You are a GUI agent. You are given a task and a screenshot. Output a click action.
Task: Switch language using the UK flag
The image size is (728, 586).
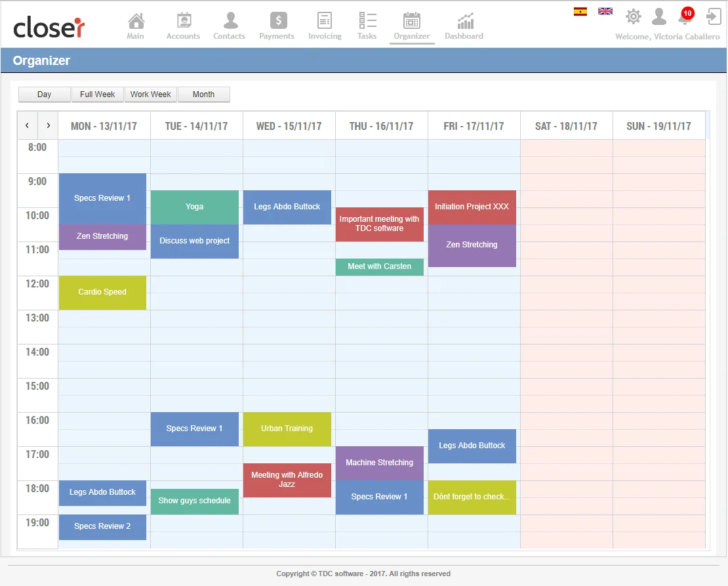pyautogui.click(x=605, y=11)
